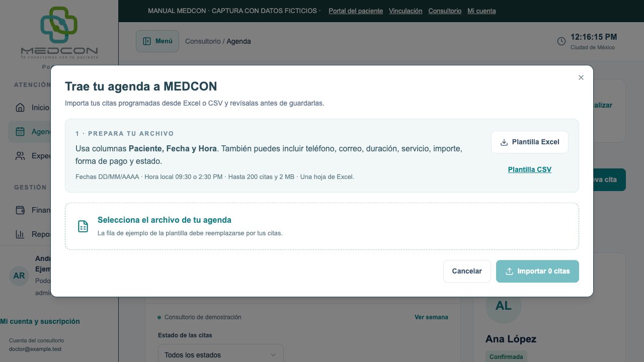Click the 12:16:15 PM time display
Viewport: 644px width, 362px height.
pyautogui.click(x=594, y=37)
